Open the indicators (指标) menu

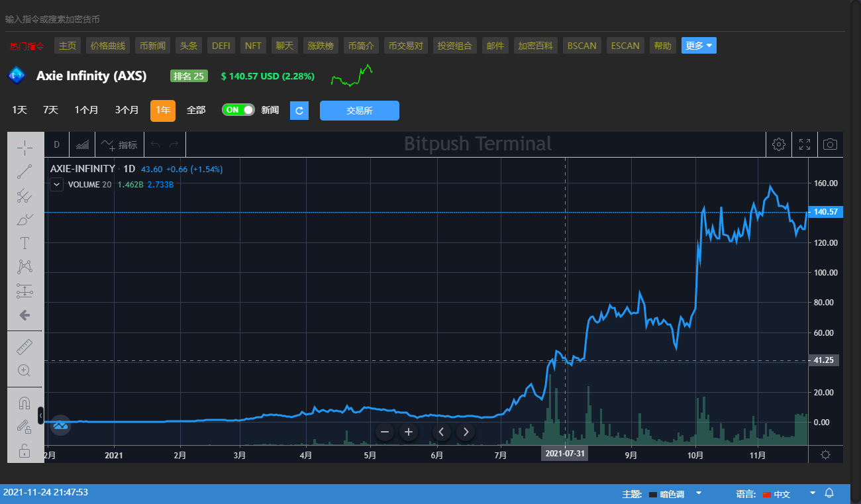pos(119,144)
